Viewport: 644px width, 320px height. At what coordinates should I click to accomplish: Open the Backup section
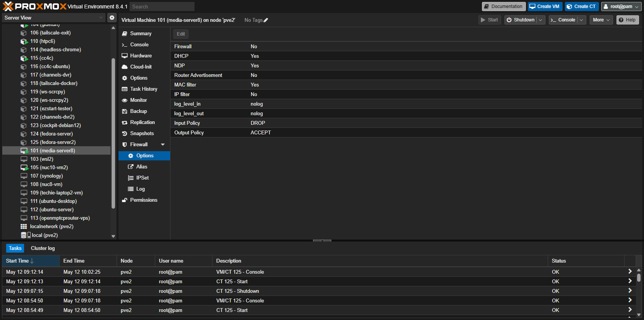(x=138, y=111)
